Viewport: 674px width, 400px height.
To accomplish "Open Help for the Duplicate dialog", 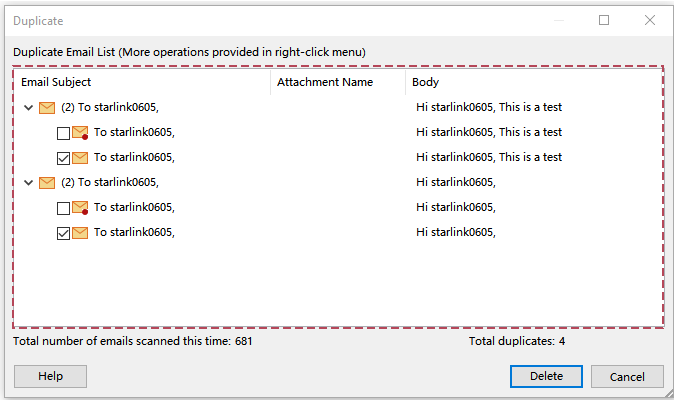I will (x=50, y=376).
